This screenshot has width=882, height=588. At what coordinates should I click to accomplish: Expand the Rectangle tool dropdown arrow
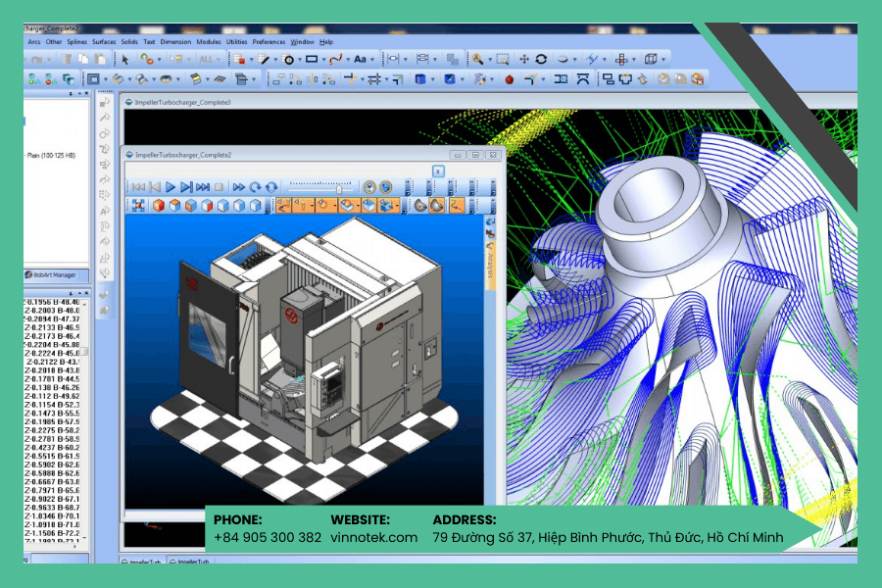[323, 60]
